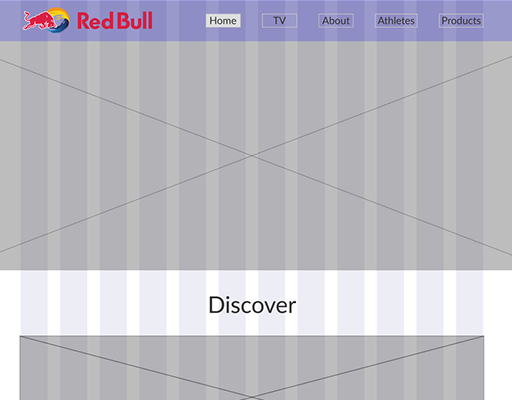Click the Red Bull charging bull logo icon
The width and height of the screenshot is (512, 400).
coord(46,20)
